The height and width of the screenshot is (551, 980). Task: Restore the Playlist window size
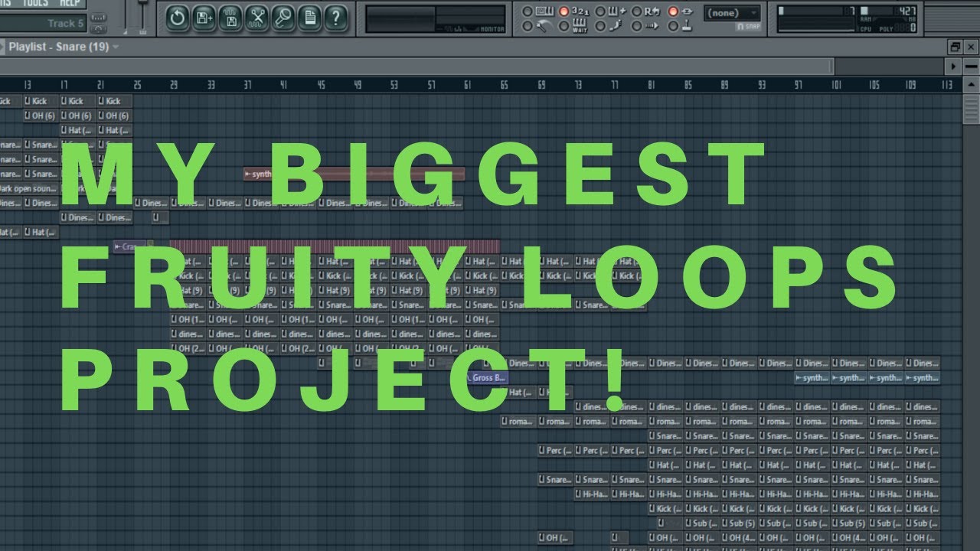point(955,47)
